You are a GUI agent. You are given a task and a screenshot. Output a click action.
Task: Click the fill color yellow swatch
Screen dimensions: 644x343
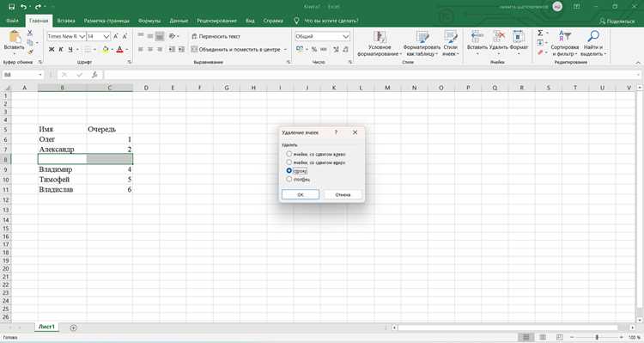pos(106,49)
